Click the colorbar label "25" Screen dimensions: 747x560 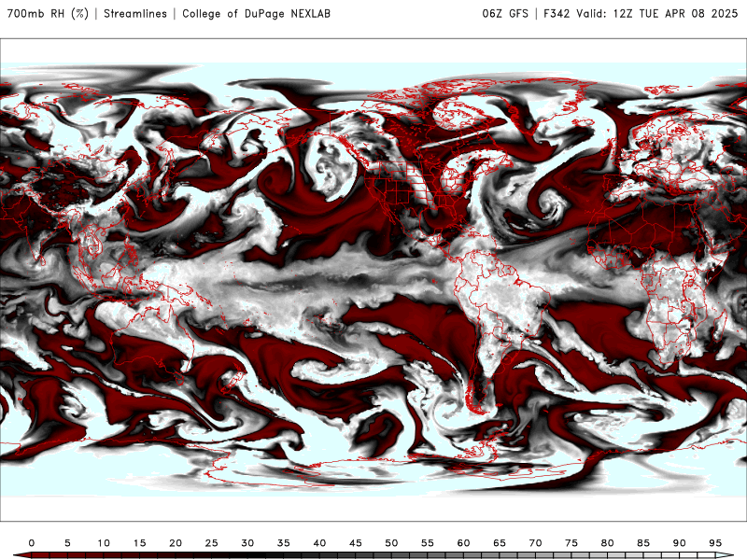[x=212, y=543]
